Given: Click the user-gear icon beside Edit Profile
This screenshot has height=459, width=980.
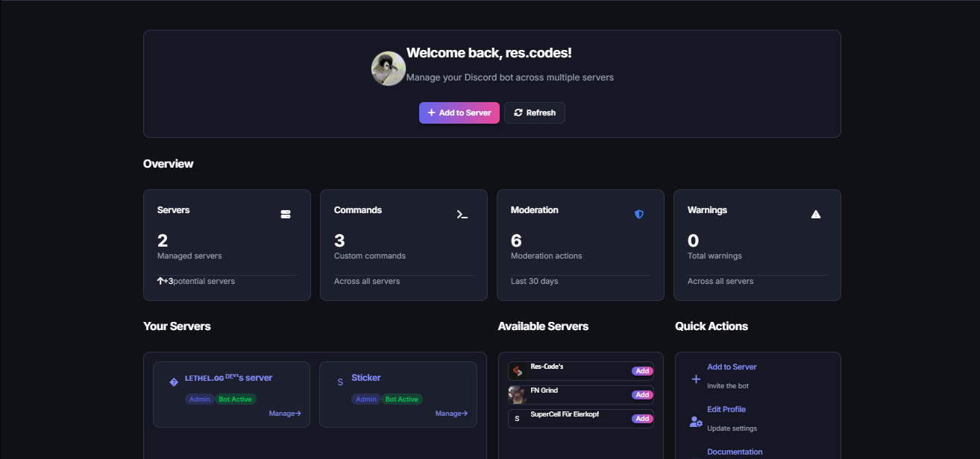Looking at the screenshot, I should click(x=695, y=421).
